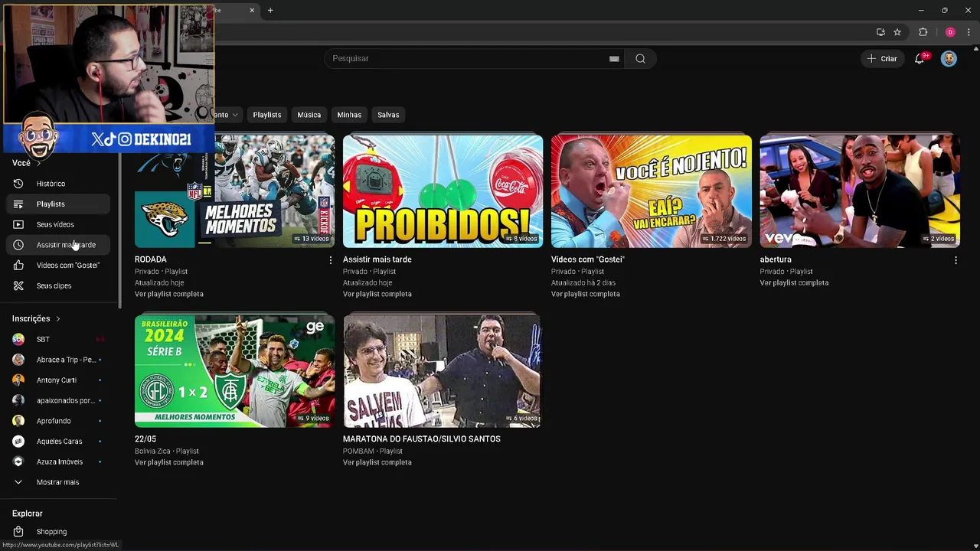Open the Faustão maratona playlist thumbnail
Image resolution: width=980 pixels, height=551 pixels.
coord(442,371)
